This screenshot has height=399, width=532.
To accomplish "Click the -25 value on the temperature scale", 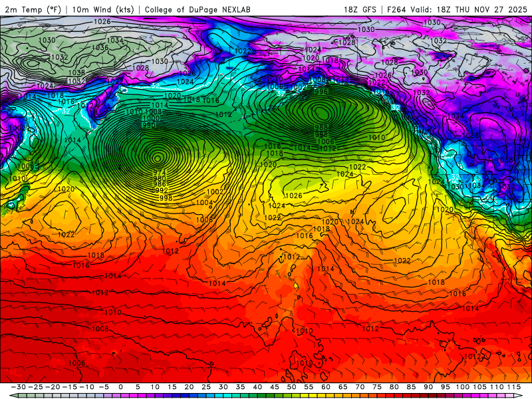I will pos(35,387).
